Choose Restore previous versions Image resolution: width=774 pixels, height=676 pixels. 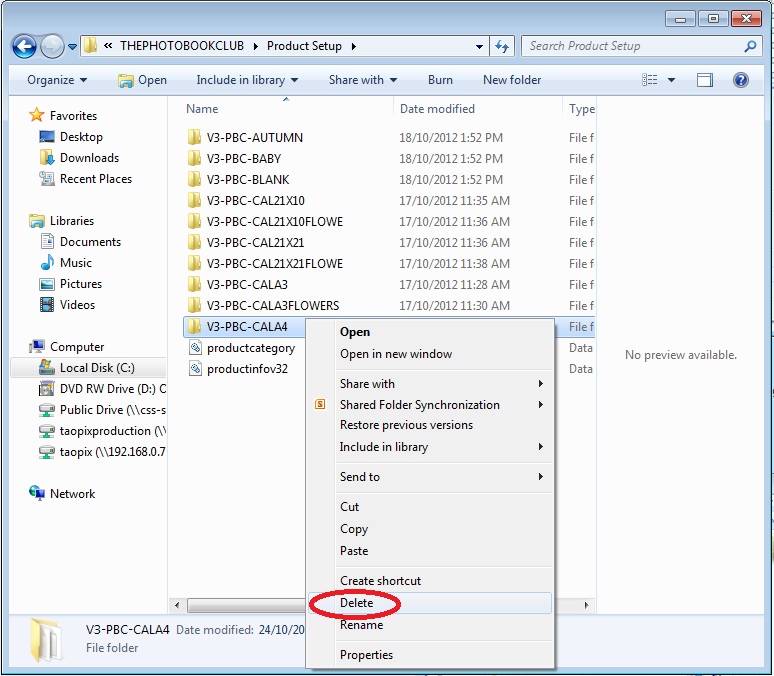coord(430,425)
